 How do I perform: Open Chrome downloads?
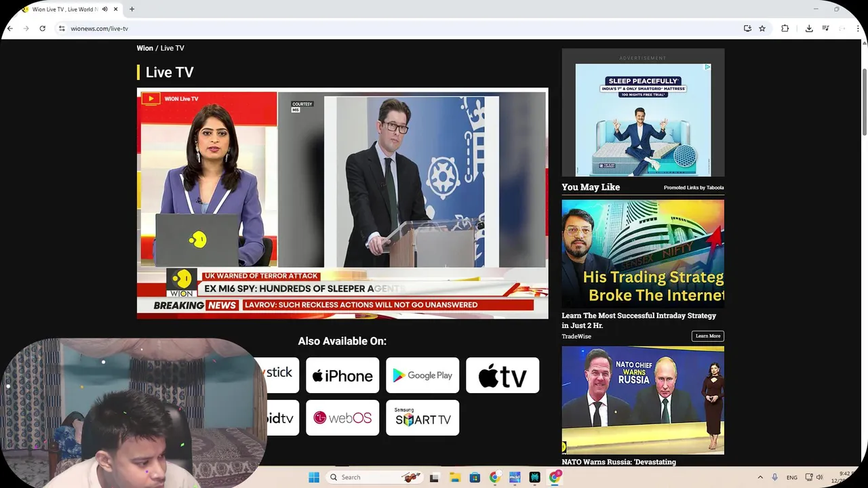(809, 28)
